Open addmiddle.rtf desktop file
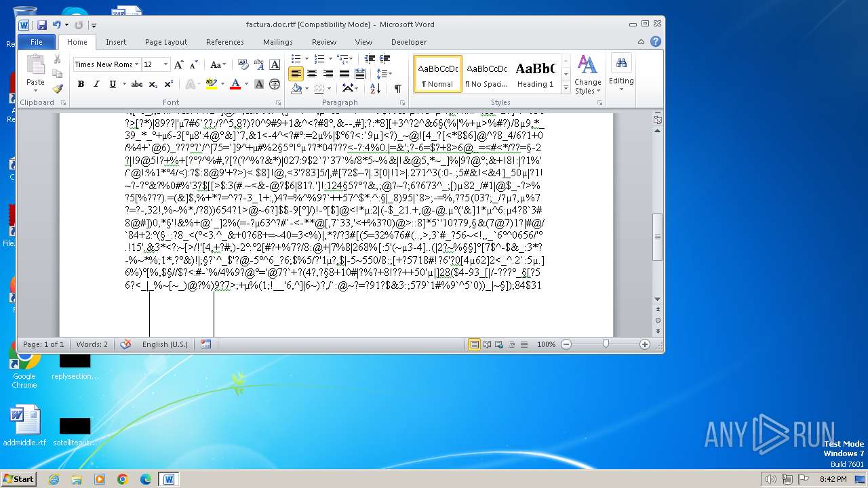This screenshot has width=868, height=488. point(24,426)
